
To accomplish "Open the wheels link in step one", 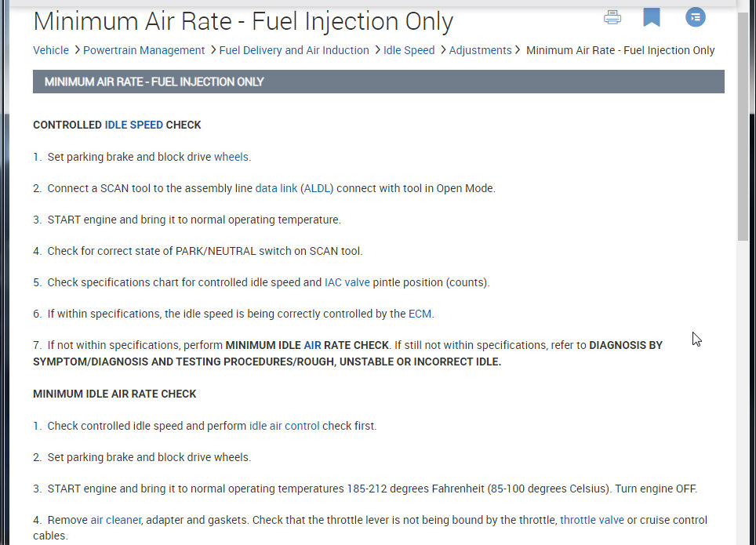I will 231,157.
